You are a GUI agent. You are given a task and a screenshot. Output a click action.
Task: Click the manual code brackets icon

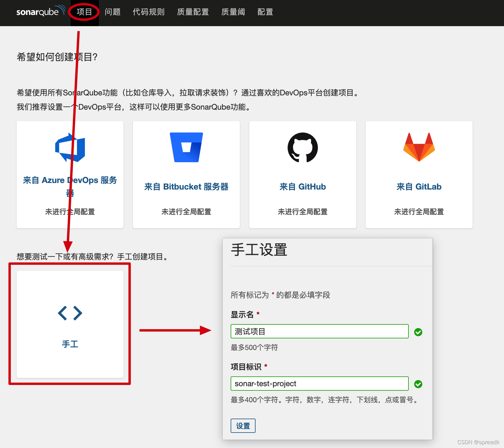click(x=70, y=313)
